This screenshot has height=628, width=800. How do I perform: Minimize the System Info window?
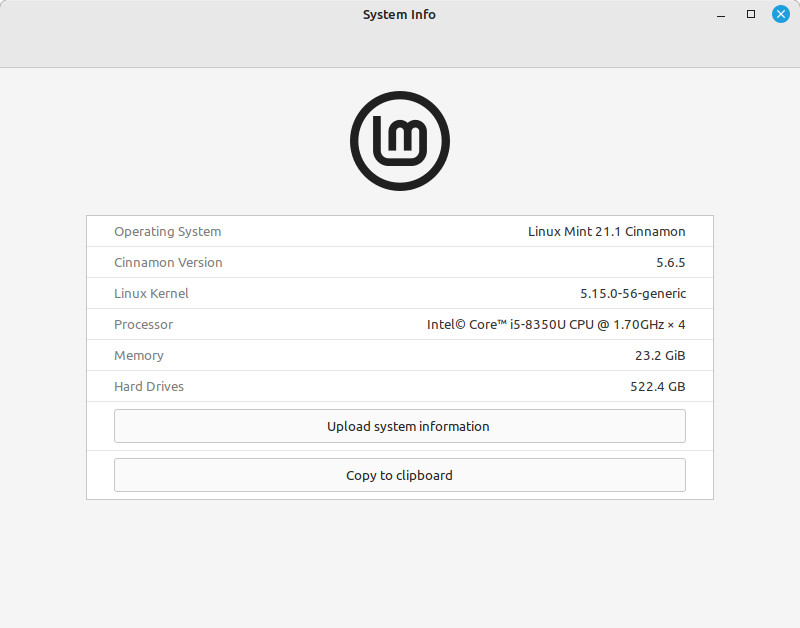[720, 15]
